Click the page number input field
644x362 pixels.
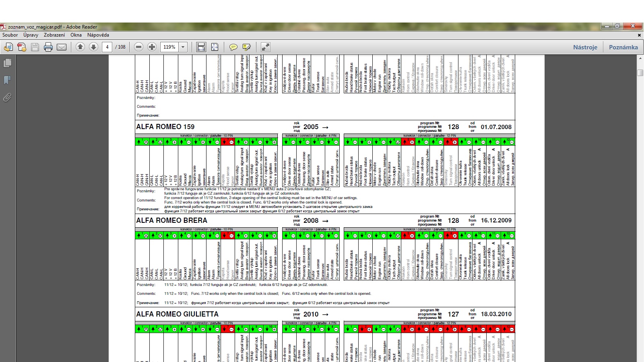(107, 47)
